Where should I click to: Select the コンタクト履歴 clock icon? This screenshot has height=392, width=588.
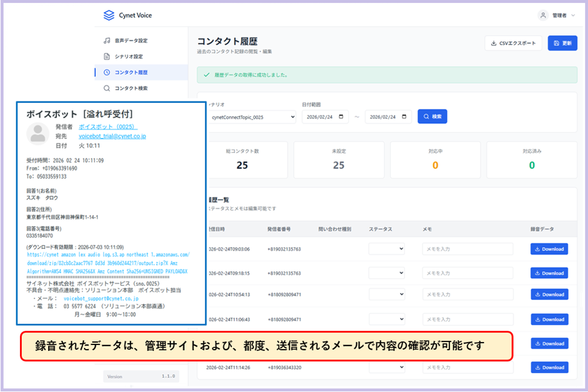tap(106, 72)
